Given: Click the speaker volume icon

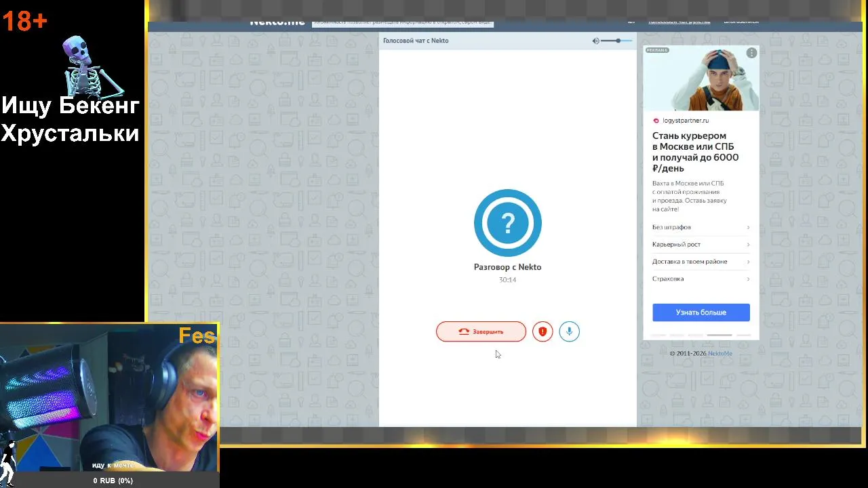Looking at the screenshot, I should pos(595,41).
